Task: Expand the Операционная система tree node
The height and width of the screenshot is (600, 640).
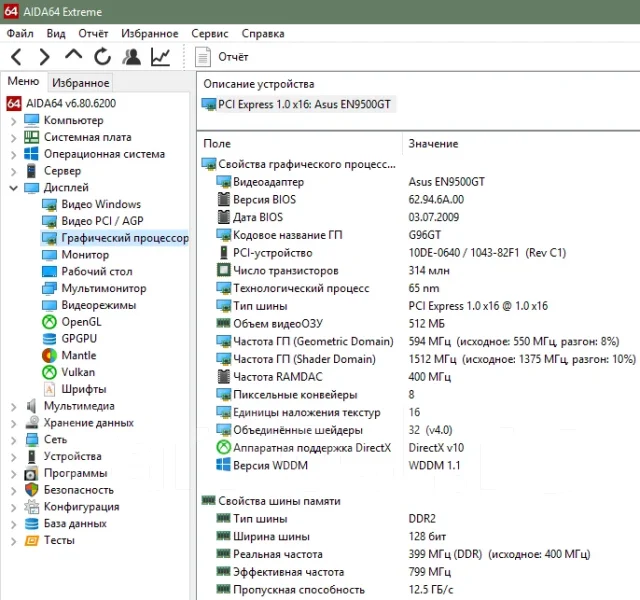Action: pos(13,154)
